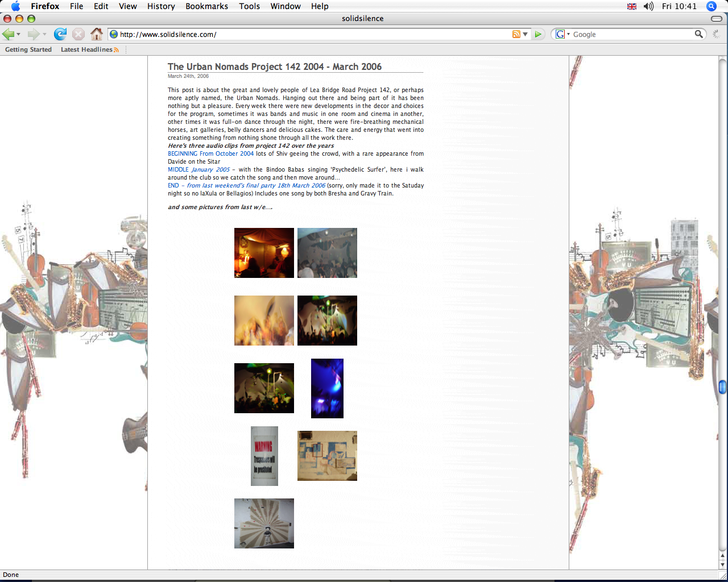Open Spotlight search in menu bar
Screen dimensions: 728x582
(x=711, y=6)
